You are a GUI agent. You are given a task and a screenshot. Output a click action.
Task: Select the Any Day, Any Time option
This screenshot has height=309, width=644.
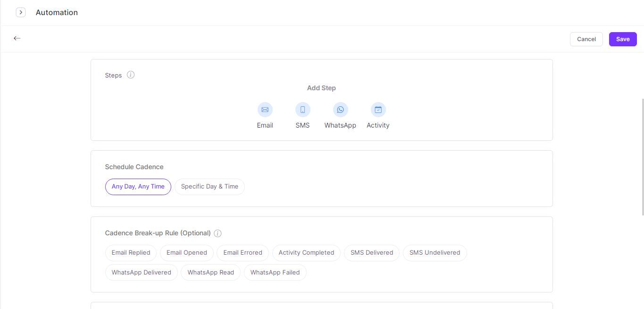click(x=138, y=186)
